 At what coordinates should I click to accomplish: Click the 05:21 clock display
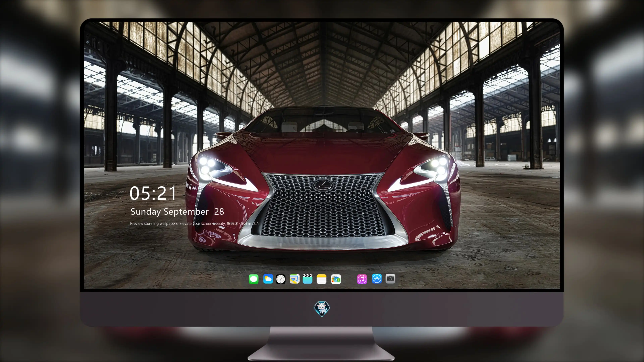tap(153, 193)
